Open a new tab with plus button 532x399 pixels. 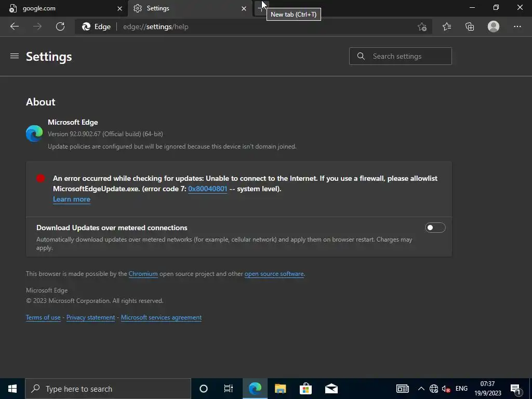pos(261,8)
